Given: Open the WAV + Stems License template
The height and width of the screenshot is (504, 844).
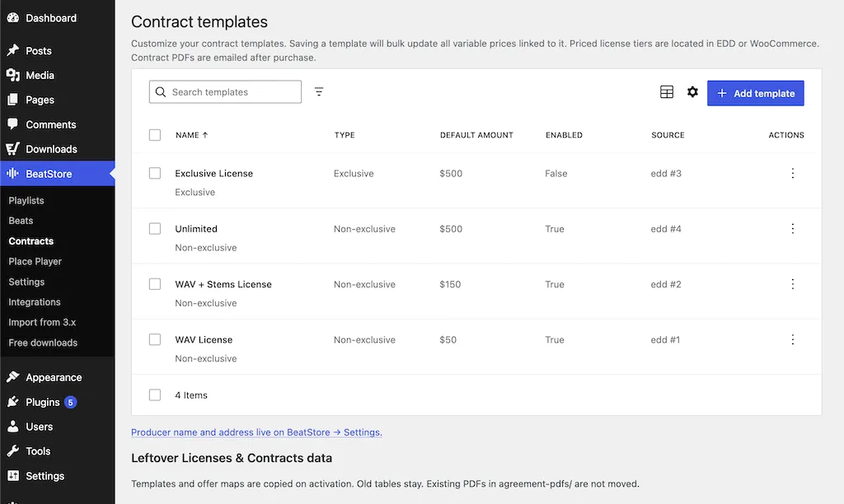Looking at the screenshot, I should [223, 284].
